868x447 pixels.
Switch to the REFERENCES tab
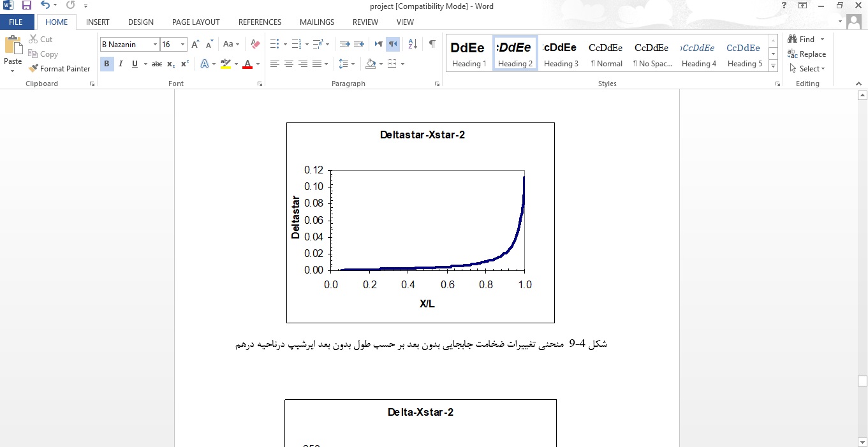coord(260,22)
